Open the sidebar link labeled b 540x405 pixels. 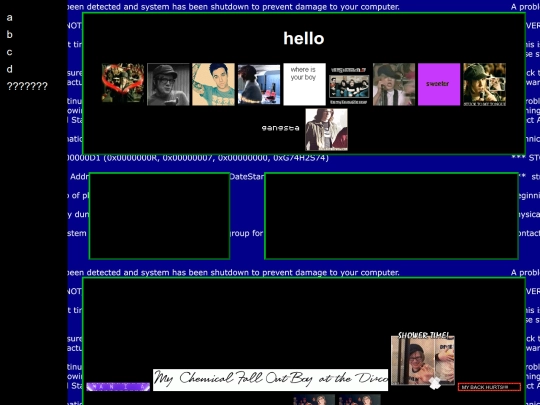tap(10, 34)
